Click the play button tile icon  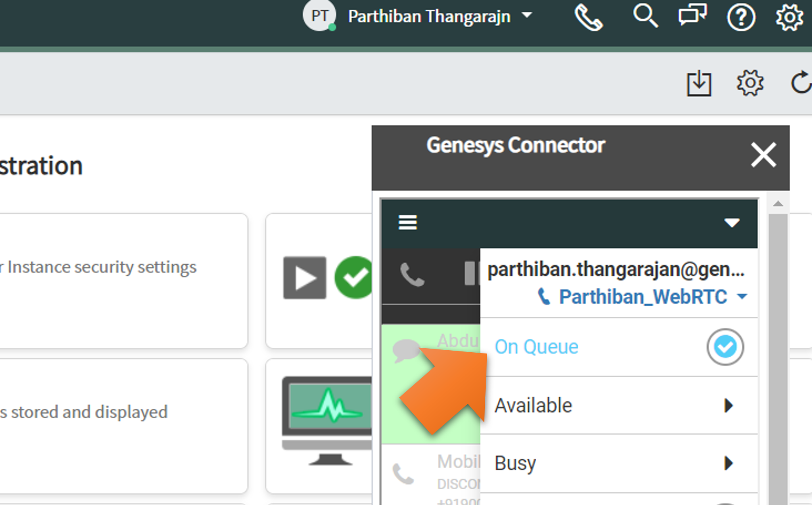pyautogui.click(x=305, y=278)
